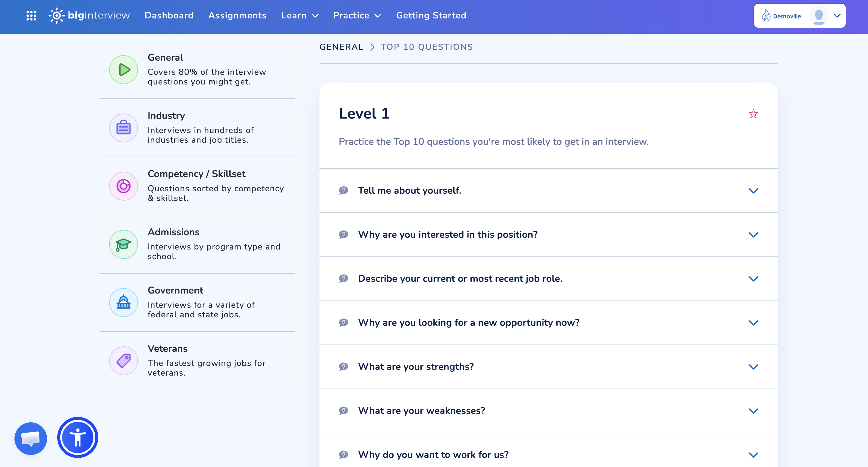Click the Admissions graduation cap icon
Image resolution: width=868 pixels, height=467 pixels.
point(123,244)
